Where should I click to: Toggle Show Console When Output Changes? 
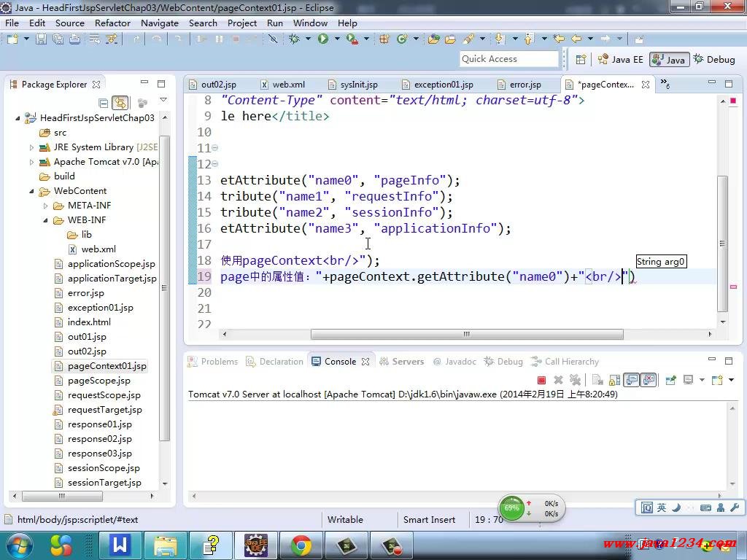coord(632,380)
